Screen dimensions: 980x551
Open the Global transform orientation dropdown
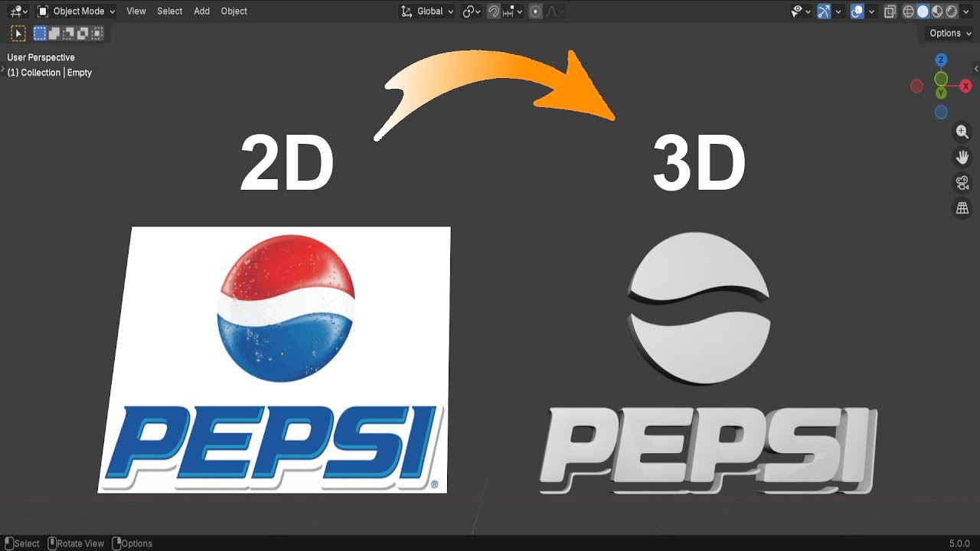pos(427,11)
